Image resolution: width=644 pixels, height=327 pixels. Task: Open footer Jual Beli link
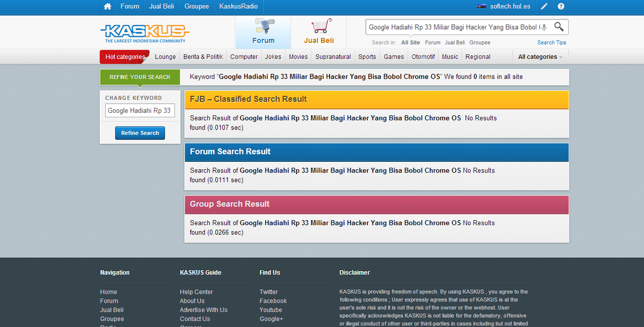(x=112, y=310)
